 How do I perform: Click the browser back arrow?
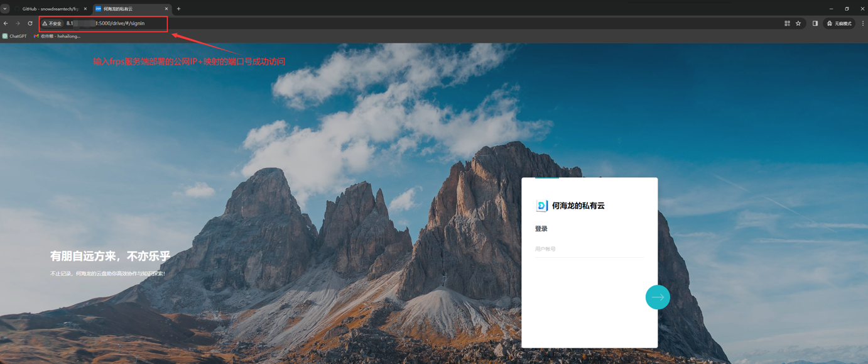[x=6, y=23]
